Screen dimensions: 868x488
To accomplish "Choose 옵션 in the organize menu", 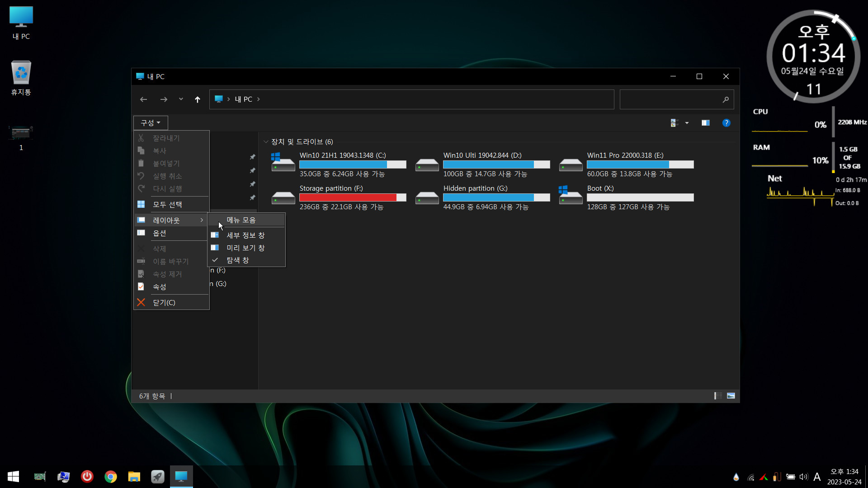I will click(x=171, y=233).
